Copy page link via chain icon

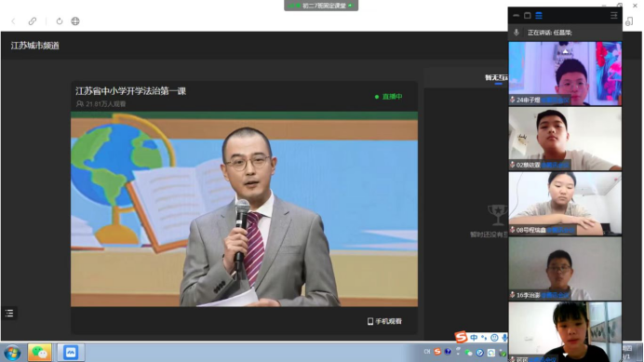point(32,21)
